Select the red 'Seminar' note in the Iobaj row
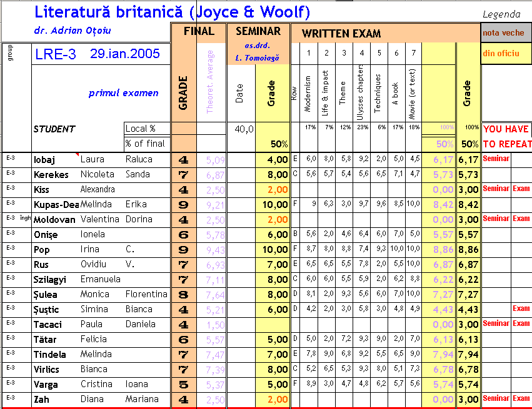The image size is (532, 409). 496,159
